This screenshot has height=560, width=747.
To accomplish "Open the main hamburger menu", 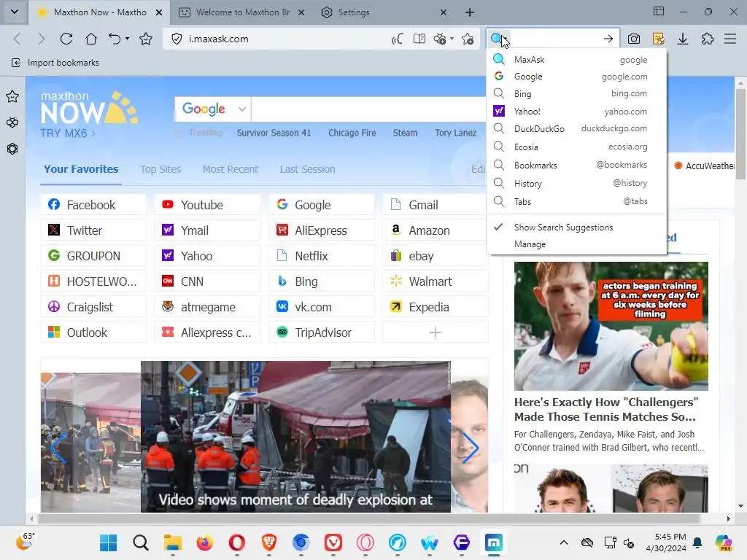I will point(730,39).
